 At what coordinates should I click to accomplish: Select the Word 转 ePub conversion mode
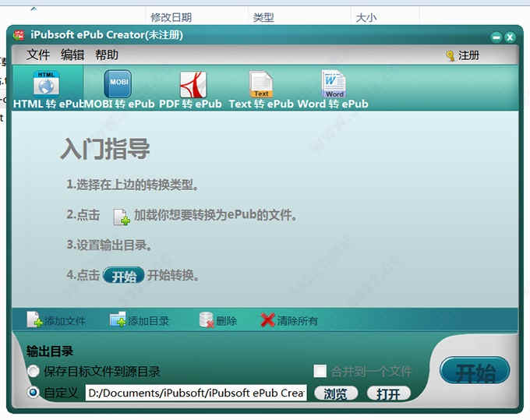[x=334, y=89]
